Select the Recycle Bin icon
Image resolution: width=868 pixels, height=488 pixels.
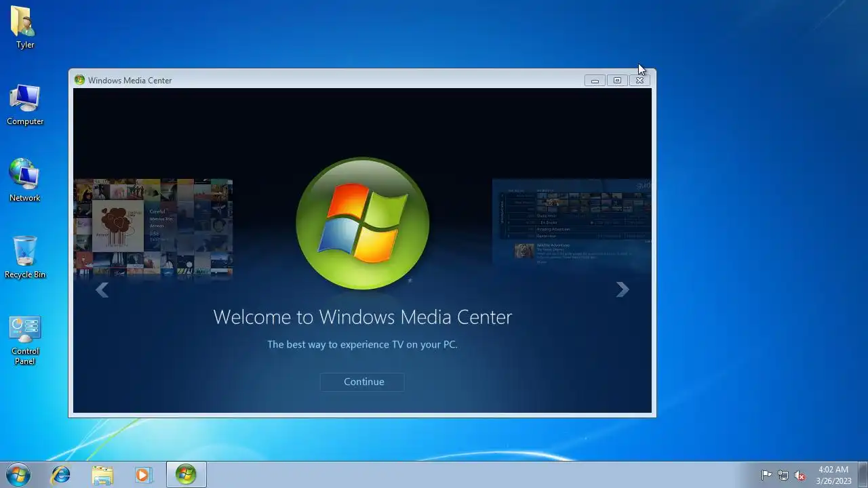25,258
